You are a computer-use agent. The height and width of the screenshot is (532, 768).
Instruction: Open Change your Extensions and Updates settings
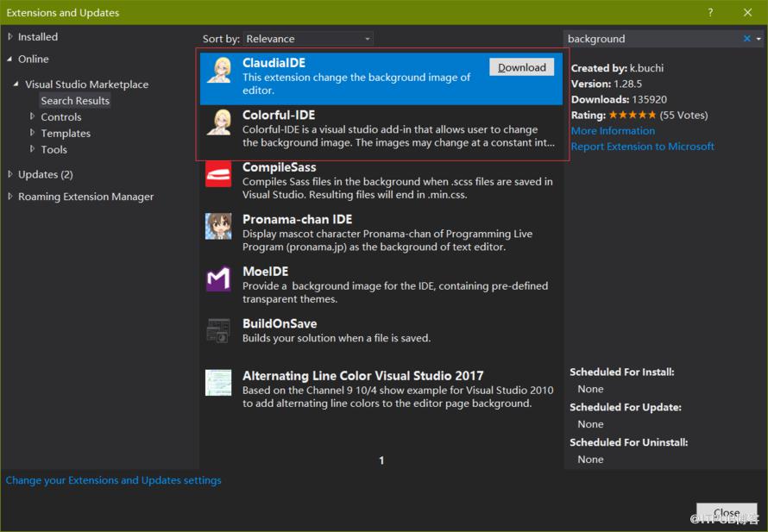tap(113, 480)
